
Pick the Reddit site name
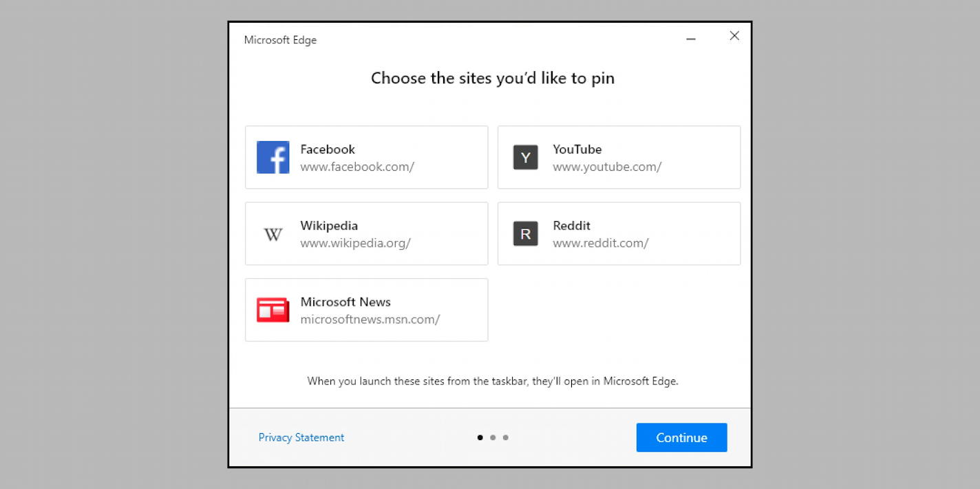(x=572, y=225)
